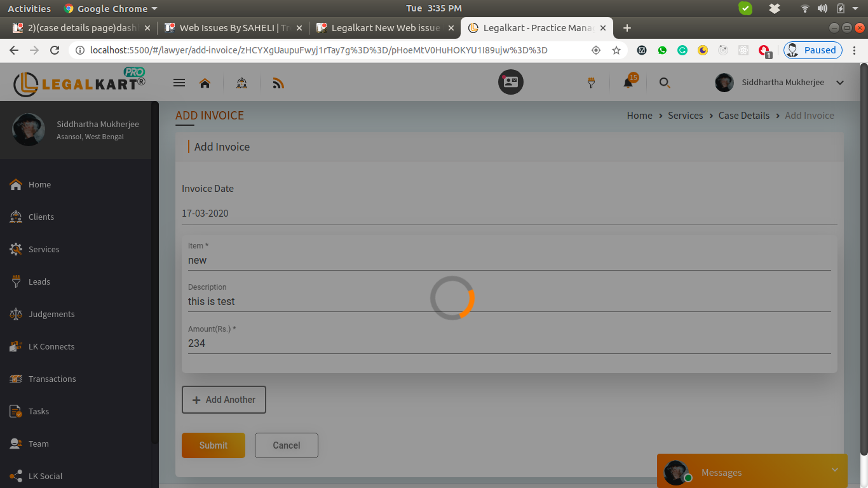This screenshot has height=488, width=868.
Task: Click the notification bell icon
Action: pos(628,83)
